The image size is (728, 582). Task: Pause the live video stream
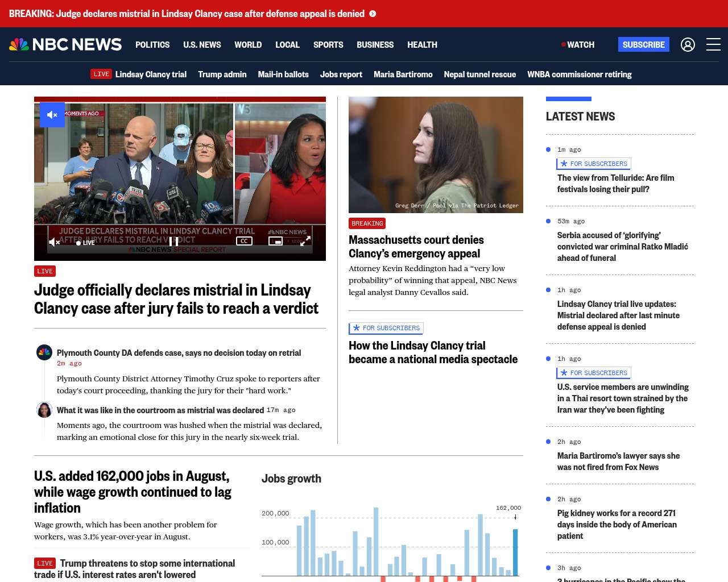click(174, 242)
